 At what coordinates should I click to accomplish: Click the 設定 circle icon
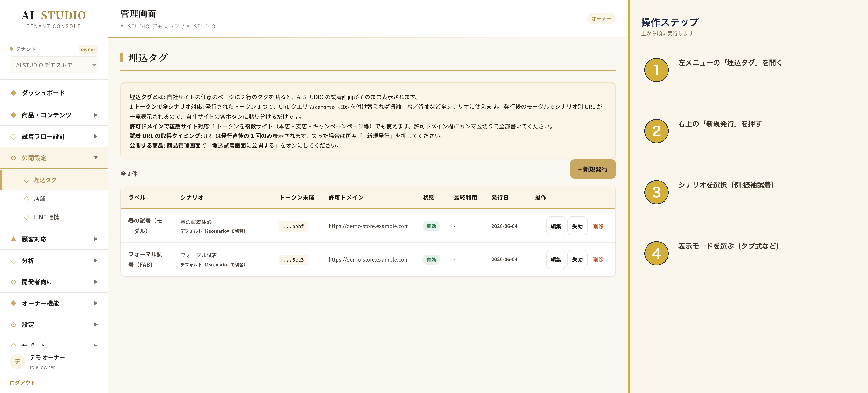(x=14, y=325)
